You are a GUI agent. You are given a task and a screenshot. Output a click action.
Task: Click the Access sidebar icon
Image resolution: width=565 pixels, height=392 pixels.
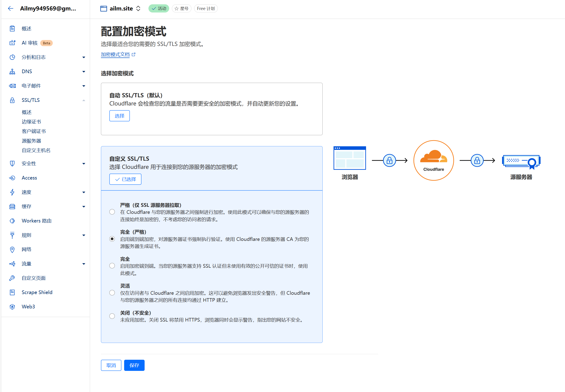point(12,178)
